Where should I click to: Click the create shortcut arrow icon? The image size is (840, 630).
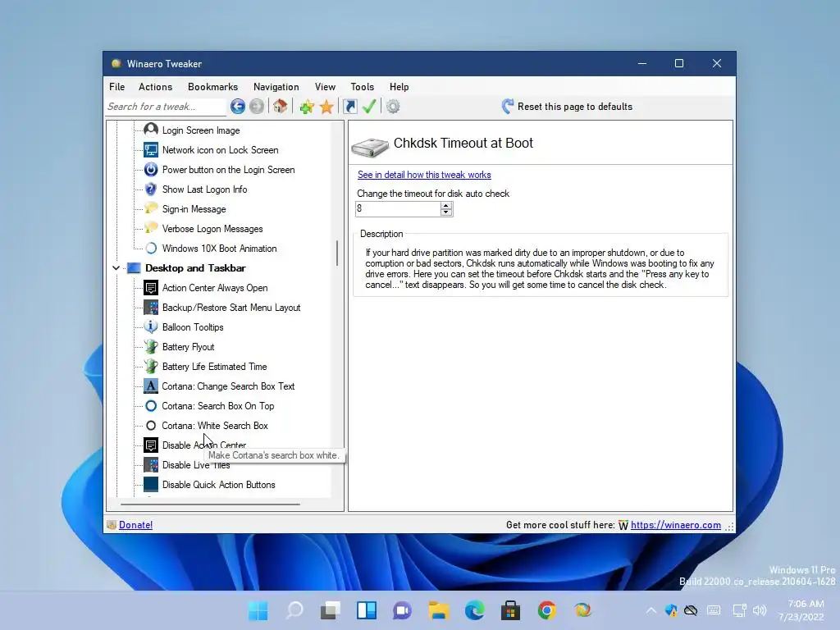pos(349,107)
